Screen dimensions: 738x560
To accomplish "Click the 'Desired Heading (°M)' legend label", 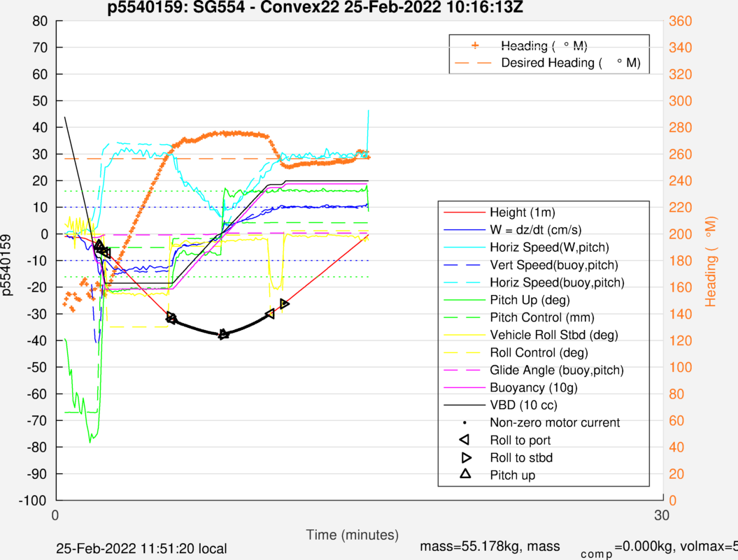I will tap(571, 63).
